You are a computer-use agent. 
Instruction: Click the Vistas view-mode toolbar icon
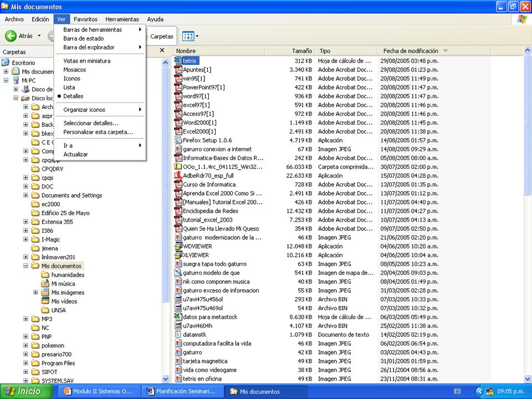[x=188, y=36]
